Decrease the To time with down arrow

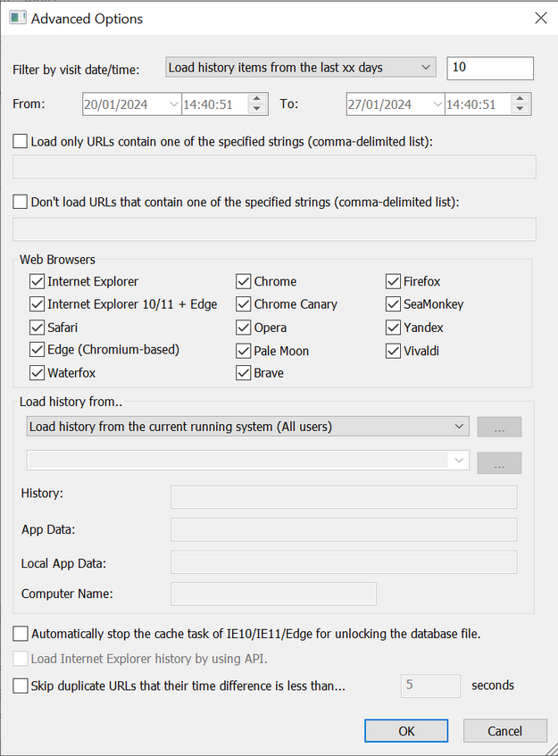(x=520, y=109)
